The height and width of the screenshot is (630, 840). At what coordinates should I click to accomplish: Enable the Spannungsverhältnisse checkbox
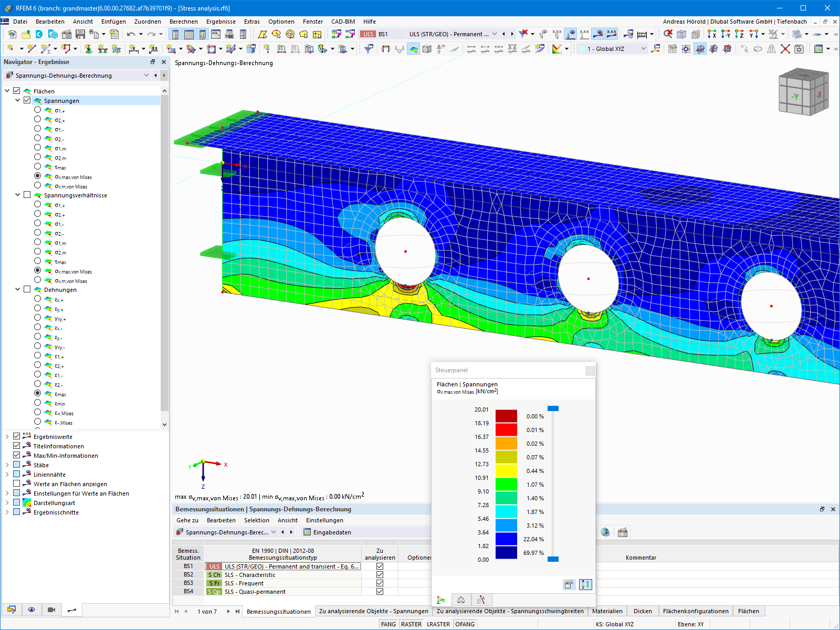[x=27, y=194]
